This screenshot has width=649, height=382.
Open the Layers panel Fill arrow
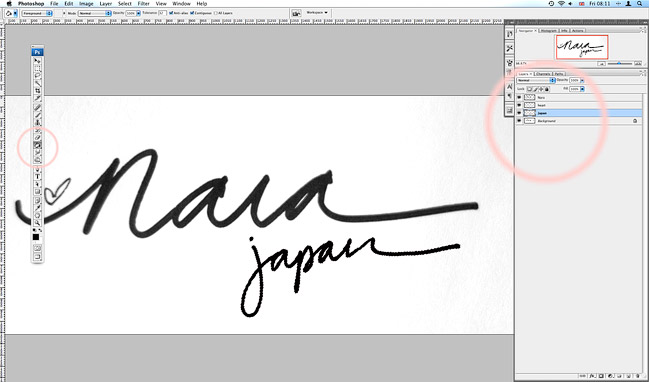point(582,89)
